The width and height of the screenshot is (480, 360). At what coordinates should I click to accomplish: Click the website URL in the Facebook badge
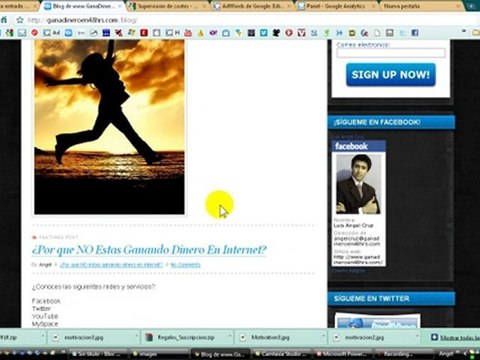[358, 260]
